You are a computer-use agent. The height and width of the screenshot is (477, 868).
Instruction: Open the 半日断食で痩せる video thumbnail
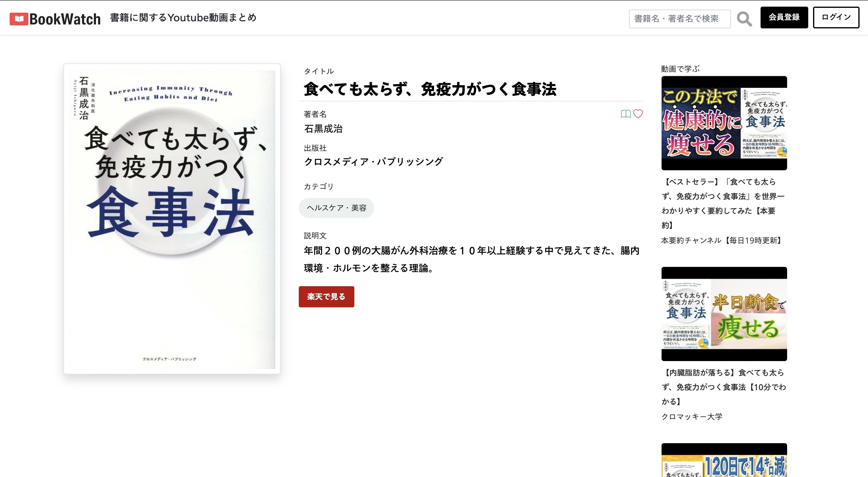(x=724, y=314)
